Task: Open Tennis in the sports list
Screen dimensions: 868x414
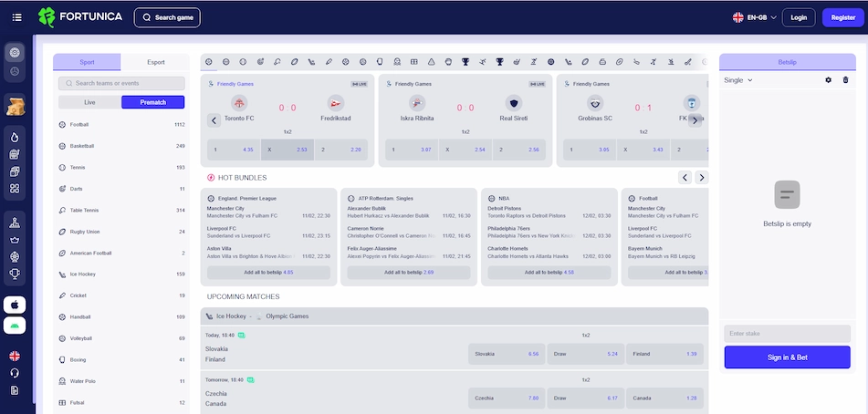Action: click(121, 168)
